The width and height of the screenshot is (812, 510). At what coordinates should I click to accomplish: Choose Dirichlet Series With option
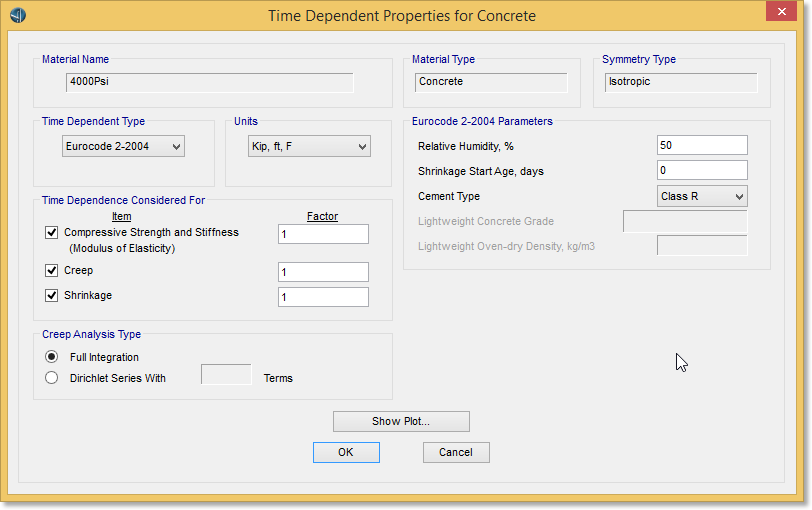point(52,378)
